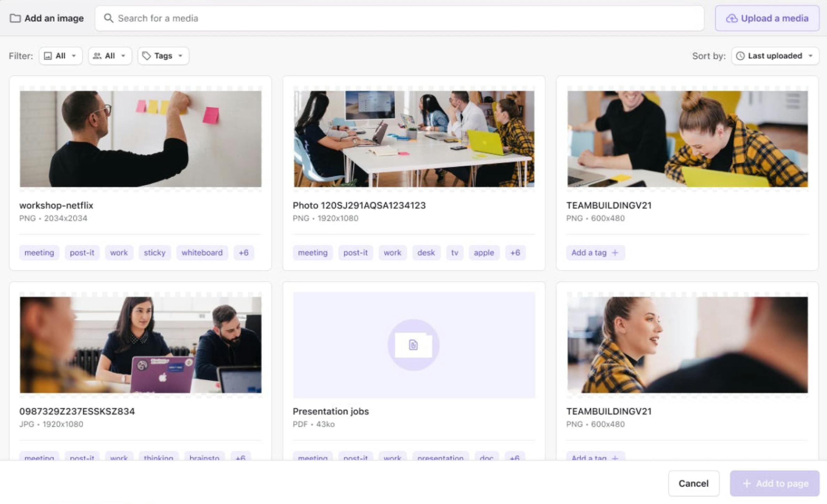This screenshot has height=504, width=827.
Task: Click Add a tag under first TEAMBUILDINGV21
Action: 595,253
